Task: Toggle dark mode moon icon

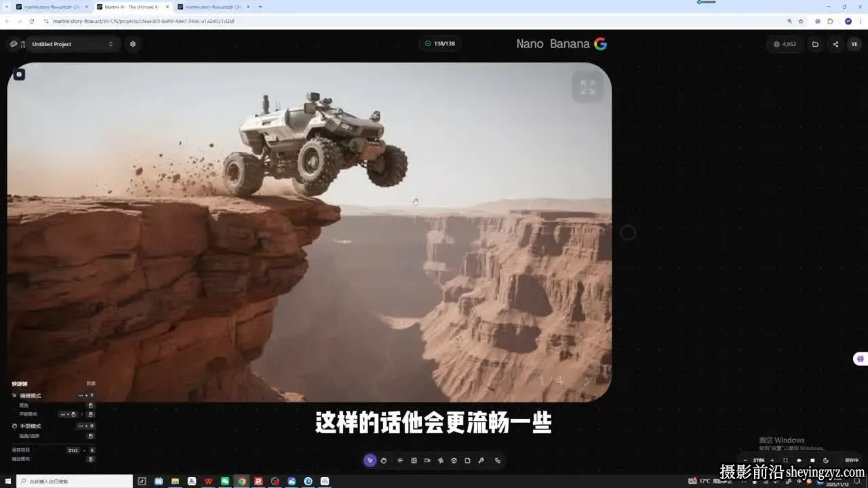Action: pyautogui.click(x=825, y=460)
